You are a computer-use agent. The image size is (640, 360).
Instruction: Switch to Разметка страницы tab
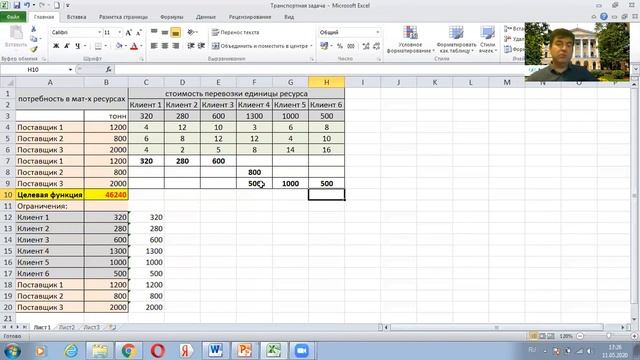point(123,17)
